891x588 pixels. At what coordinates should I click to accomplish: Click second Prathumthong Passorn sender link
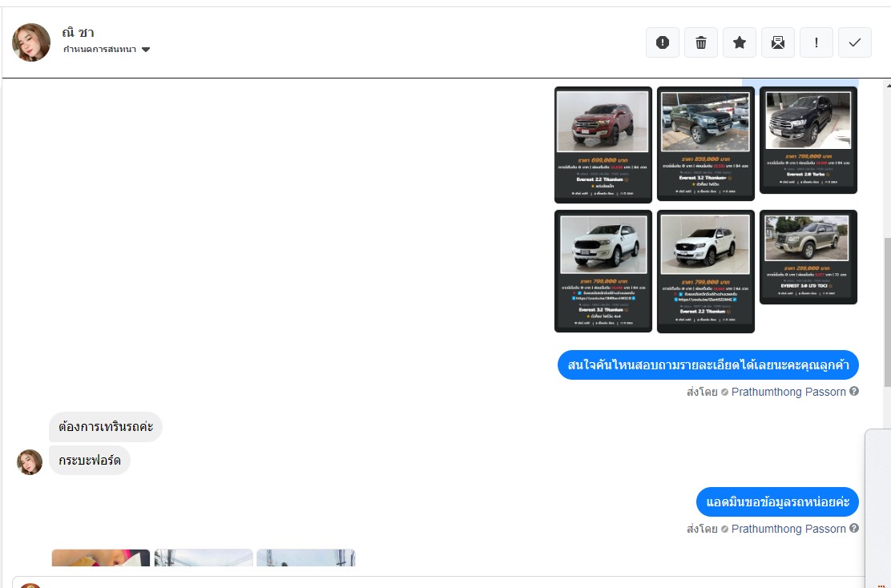788,529
